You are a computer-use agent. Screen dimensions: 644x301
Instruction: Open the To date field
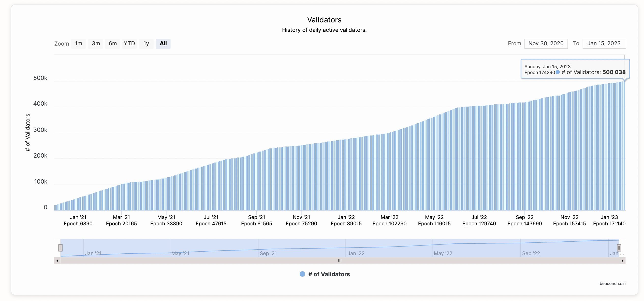coord(604,44)
